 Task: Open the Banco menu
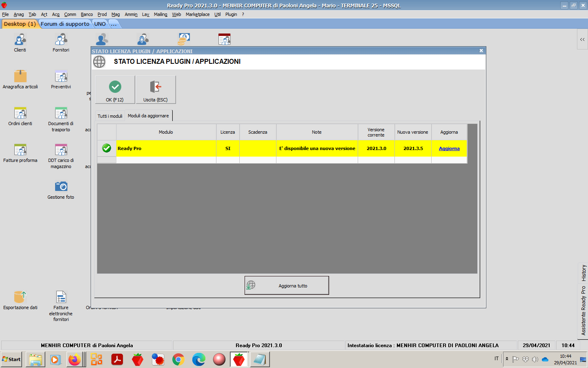[87, 14]
